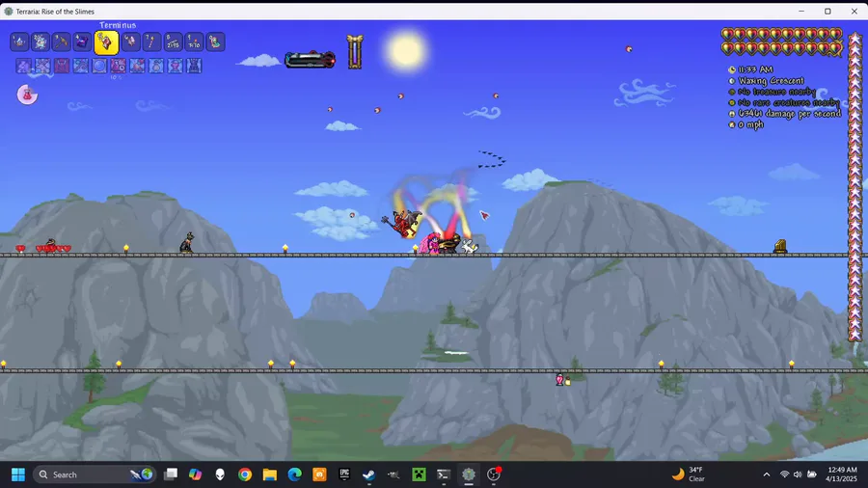The image size is (868, 488).
Task: Open Minecraft from the taskbar
Action: point(420,474)
